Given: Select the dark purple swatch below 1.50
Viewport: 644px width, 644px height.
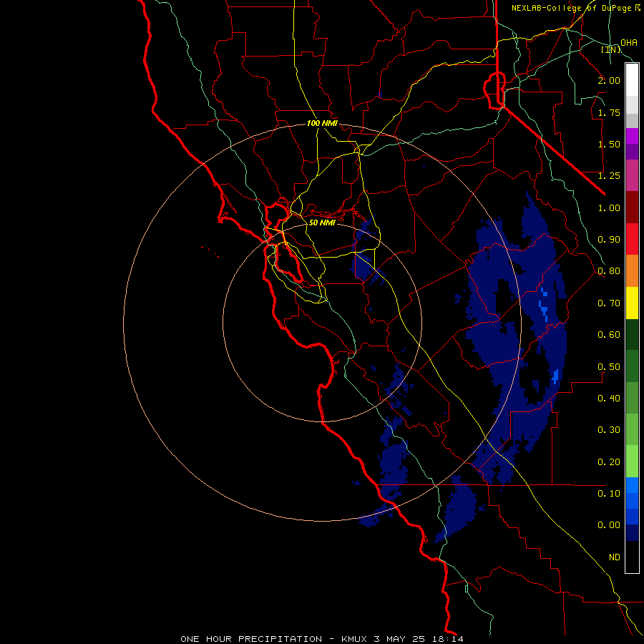Looking at the screenshot, I should point(632,152).
